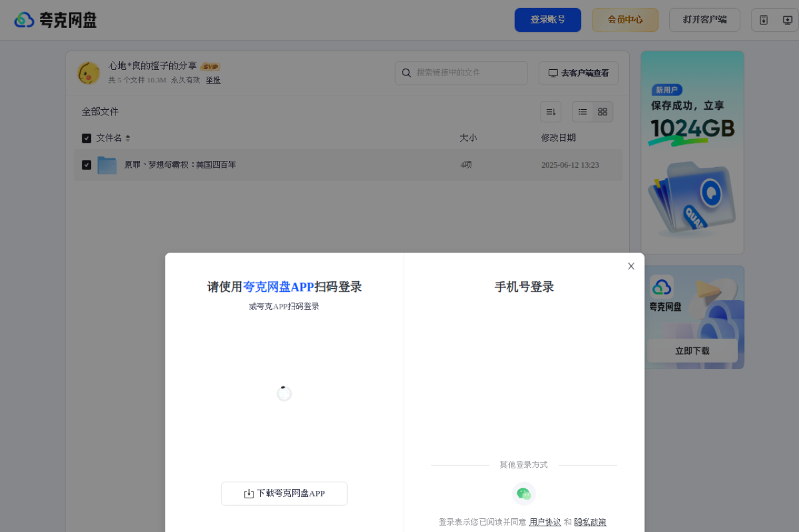This screenshot has width=799, height=532.
Task: Click 立即下载 in the sidebar ad
Action: pyautogui.click(x=692, y=351)
